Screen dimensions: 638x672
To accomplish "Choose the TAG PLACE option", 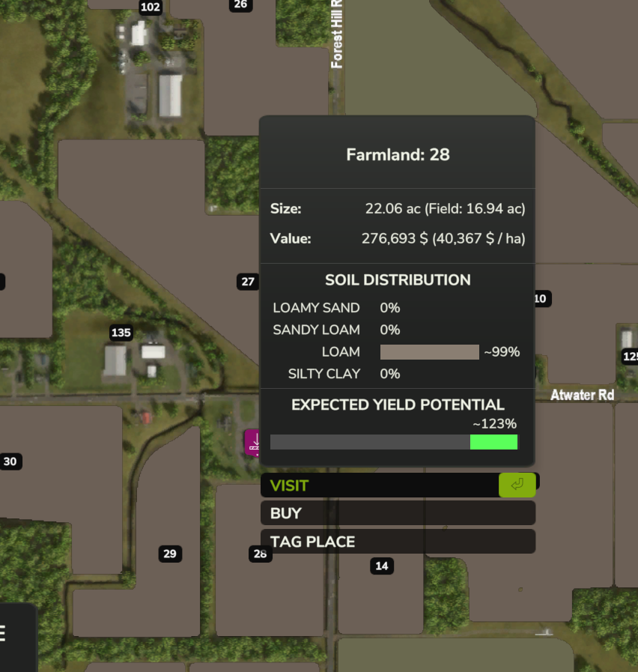I will (x=398, y=542).
